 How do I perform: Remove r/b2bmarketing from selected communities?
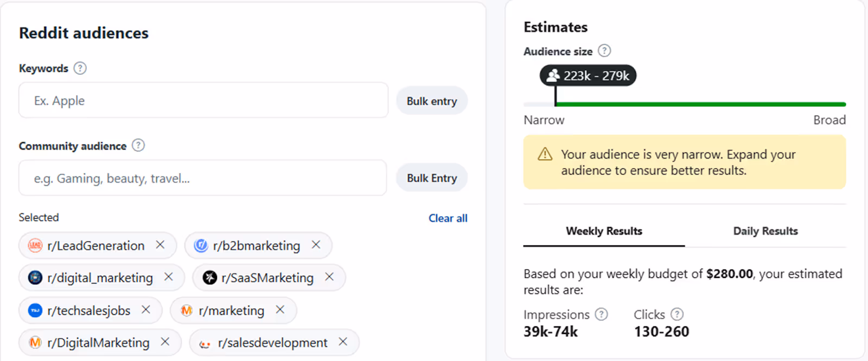pyautogui.click(x=316, y=245)
